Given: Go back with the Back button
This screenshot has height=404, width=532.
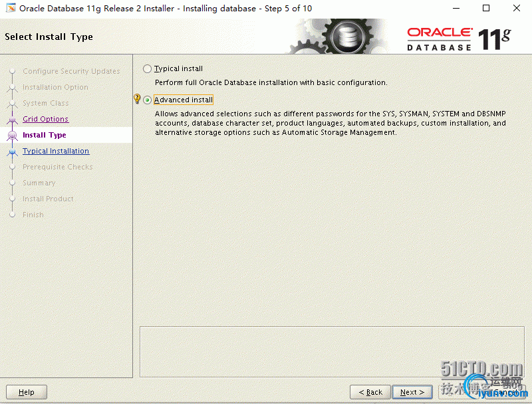Looking at the screenshot, I should [370, 392].
